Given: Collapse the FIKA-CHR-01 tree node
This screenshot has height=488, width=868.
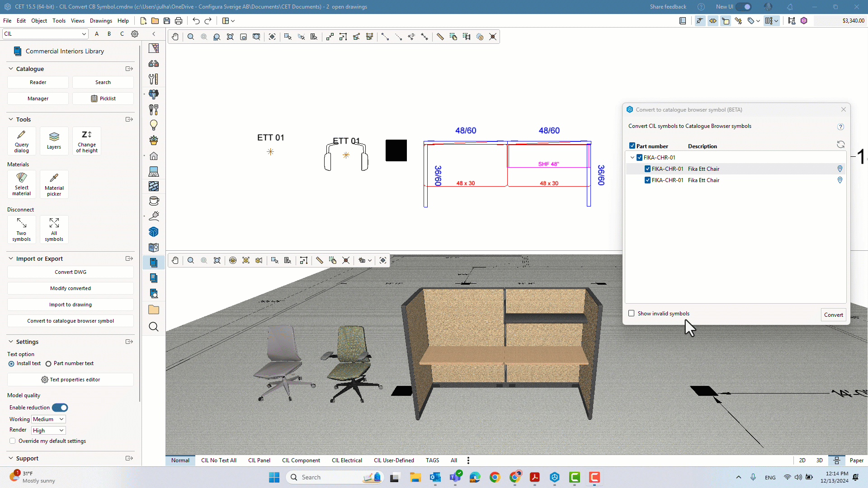Looking at the screenshot, I should coord(632,157).
